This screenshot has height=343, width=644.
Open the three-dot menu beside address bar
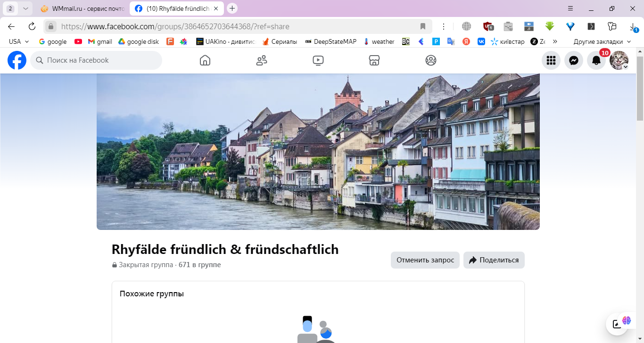444,26
